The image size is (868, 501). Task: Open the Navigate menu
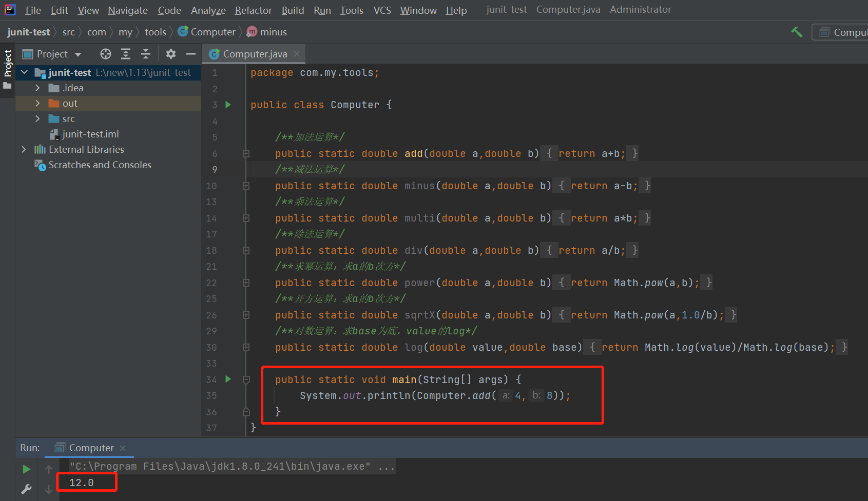pos(128,10)
